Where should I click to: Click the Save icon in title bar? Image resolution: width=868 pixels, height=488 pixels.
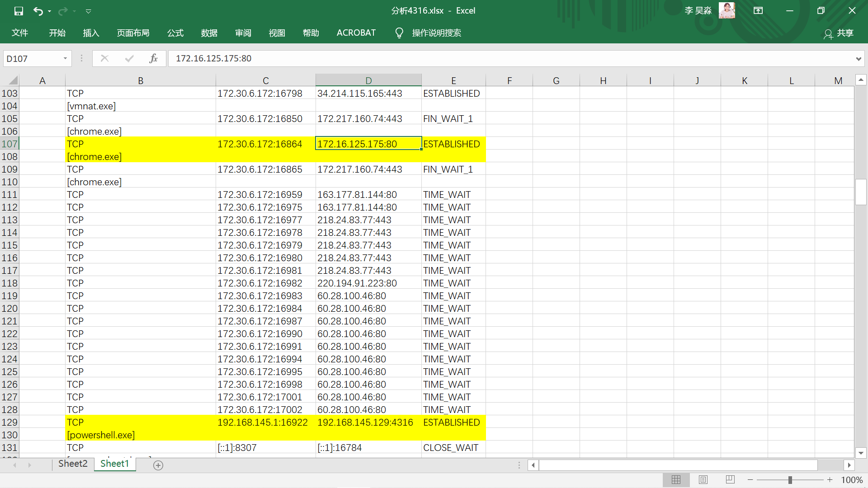pos(19,11)
